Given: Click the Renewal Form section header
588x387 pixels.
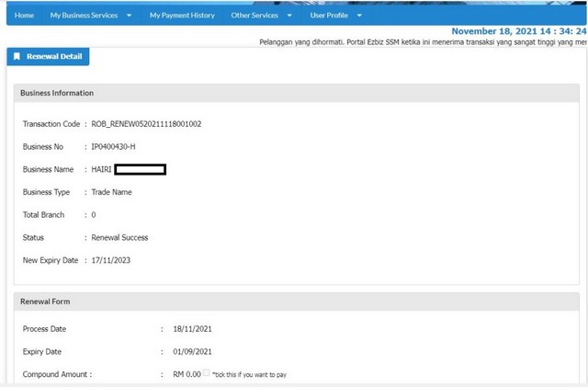Looking at the screenshot, I should (46, 301).
